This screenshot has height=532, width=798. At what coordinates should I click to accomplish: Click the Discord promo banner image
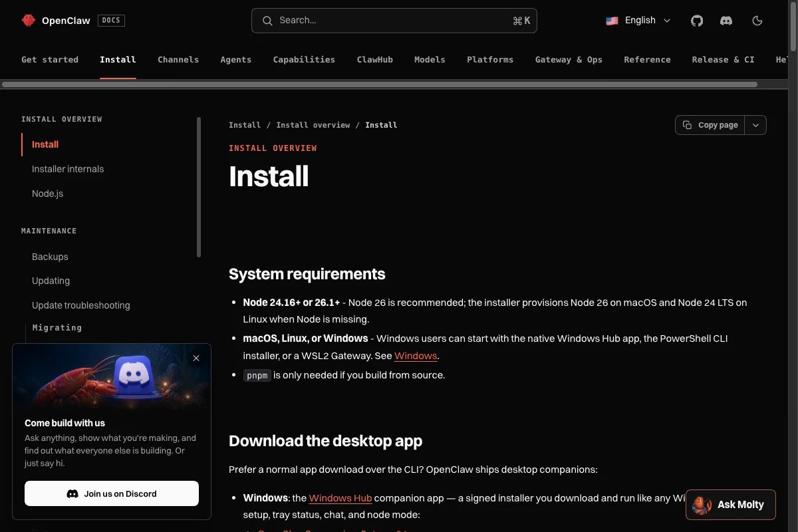pos(112,376)
